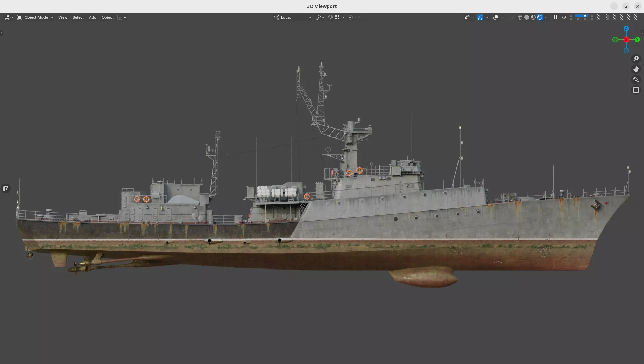Switch perspective/orthographic grid button
This screenshot has width=644, height=364.
tap(636, 90)
